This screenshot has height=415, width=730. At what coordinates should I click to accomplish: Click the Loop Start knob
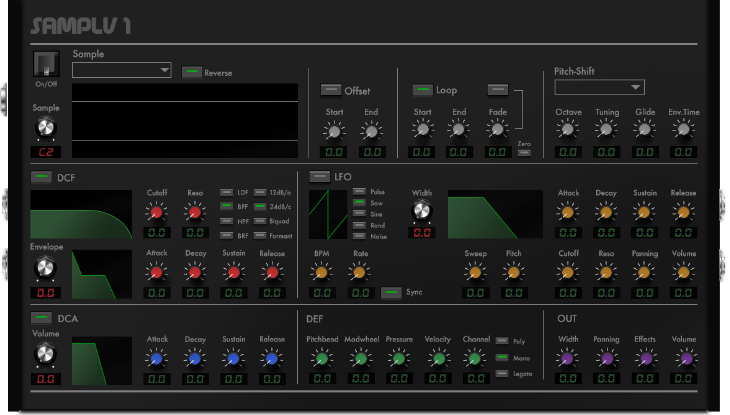pyautogui.click(x=422, y=129)
